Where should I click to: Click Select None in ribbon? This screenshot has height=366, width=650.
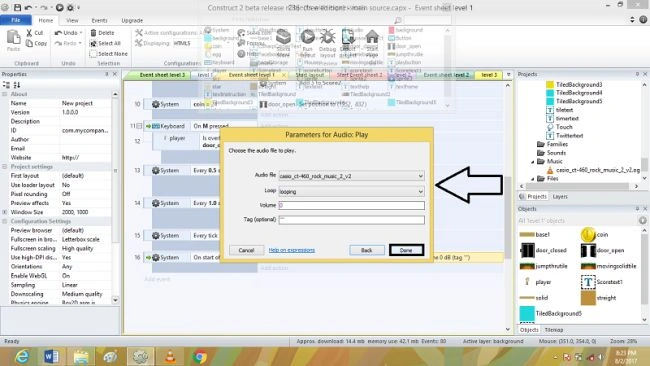[109, 54]
